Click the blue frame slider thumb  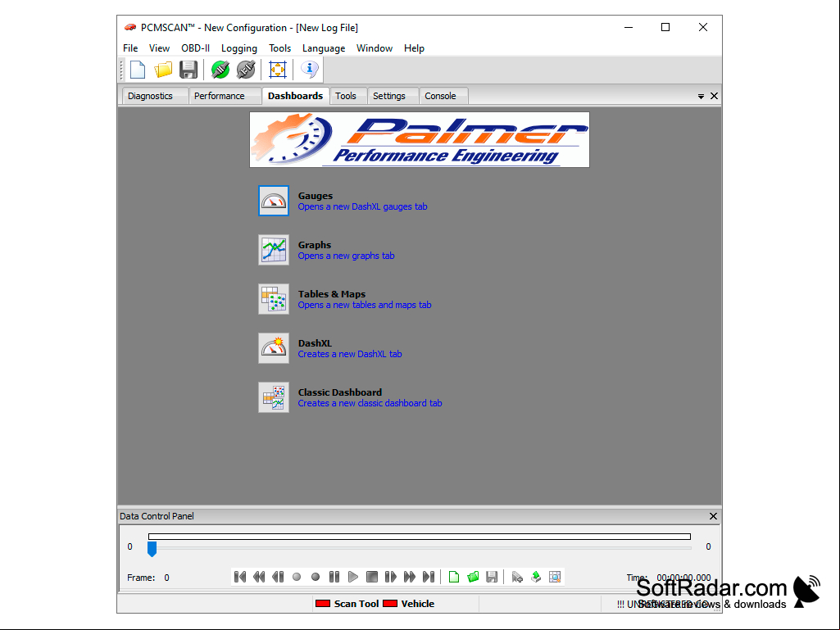[152, 549]
